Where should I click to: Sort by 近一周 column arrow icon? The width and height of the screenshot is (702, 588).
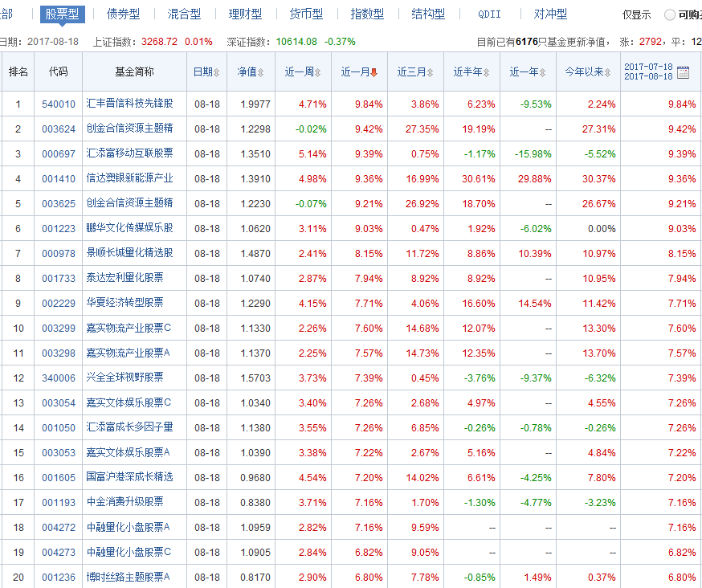coord(317,72)
